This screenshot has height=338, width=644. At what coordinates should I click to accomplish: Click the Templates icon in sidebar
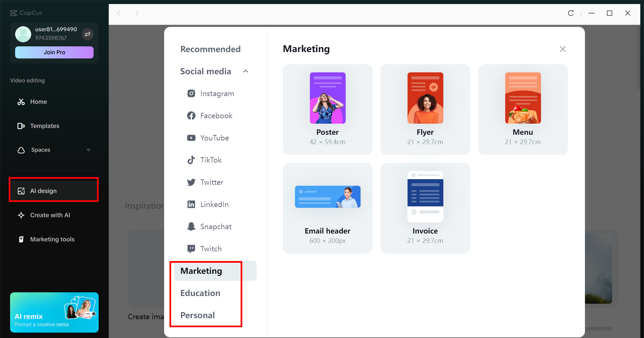(x=21, y=126)
